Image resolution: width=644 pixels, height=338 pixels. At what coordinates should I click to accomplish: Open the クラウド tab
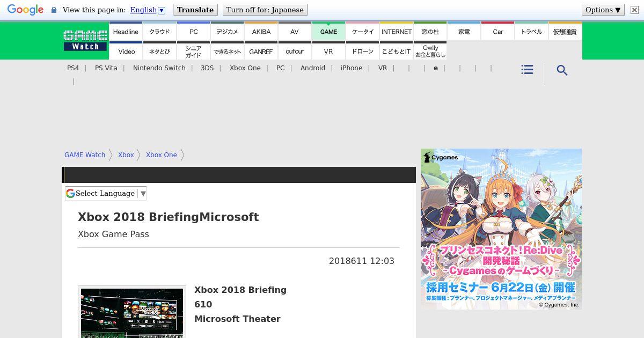point(159,32)
